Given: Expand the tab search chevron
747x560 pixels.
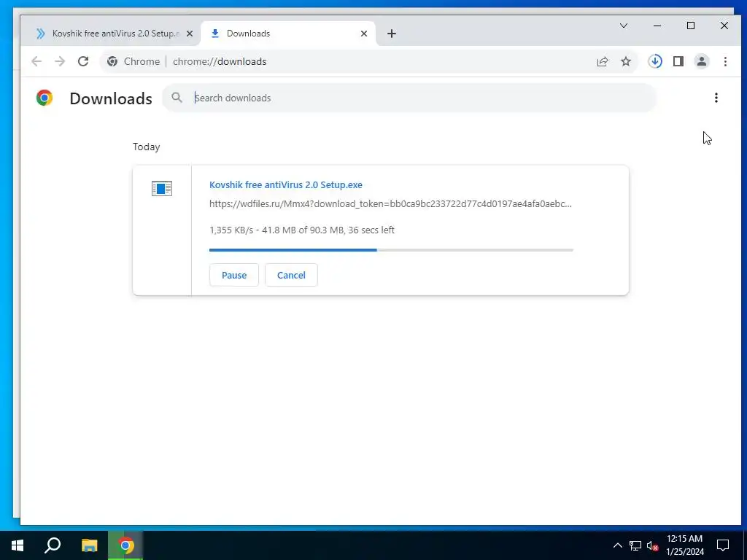Looking at the screenshot, I should click(x=624, y=26).
